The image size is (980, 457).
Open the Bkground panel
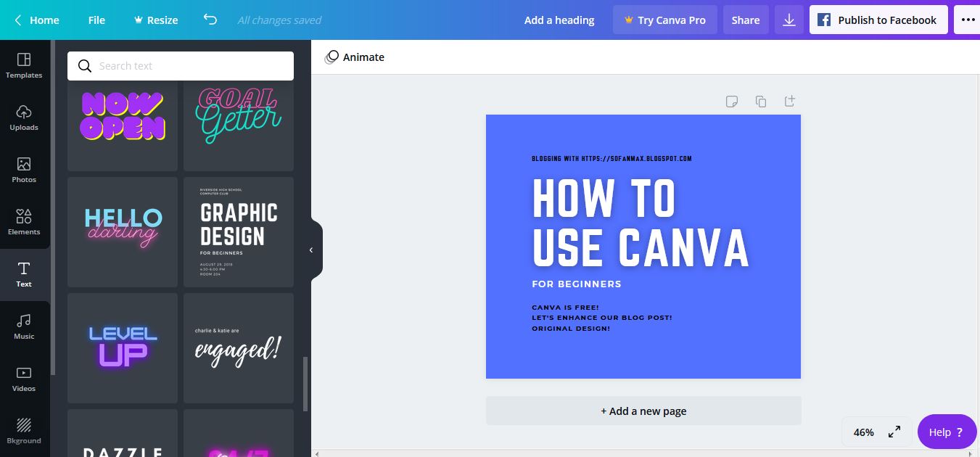[x=24, y=432]
